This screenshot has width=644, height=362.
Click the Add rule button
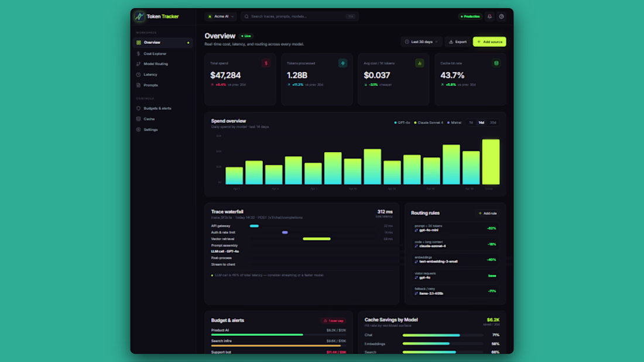click(x=488, y=213)
